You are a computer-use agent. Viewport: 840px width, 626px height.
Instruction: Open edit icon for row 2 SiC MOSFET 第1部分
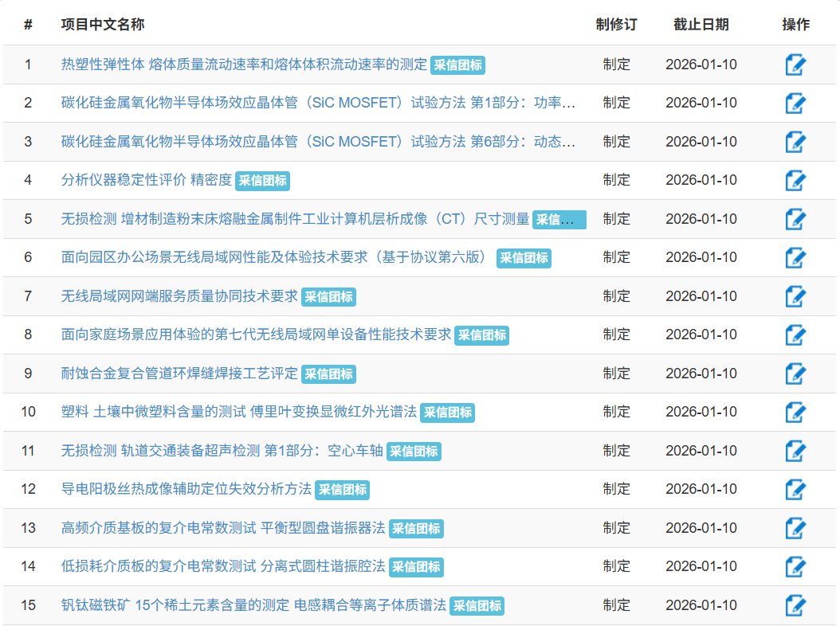click(795, 103)
